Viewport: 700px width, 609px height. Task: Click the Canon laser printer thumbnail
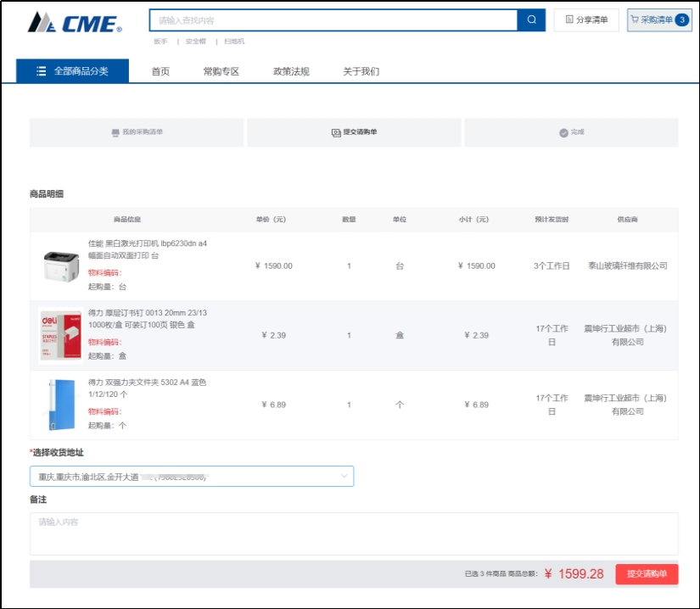pyautogui.click(x=60, y=266)
